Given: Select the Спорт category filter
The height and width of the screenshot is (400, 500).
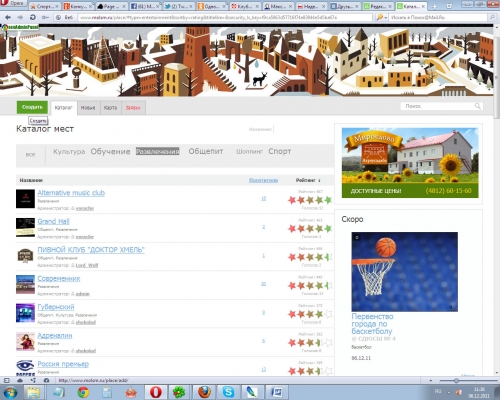Looking at the screenshot, I should pos(280,151).
